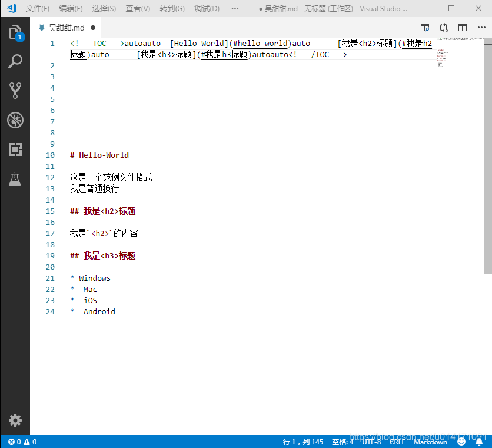This screenshot has width=492, height=448.
Task: Click line number 10 in gutter
Action: 50,155
